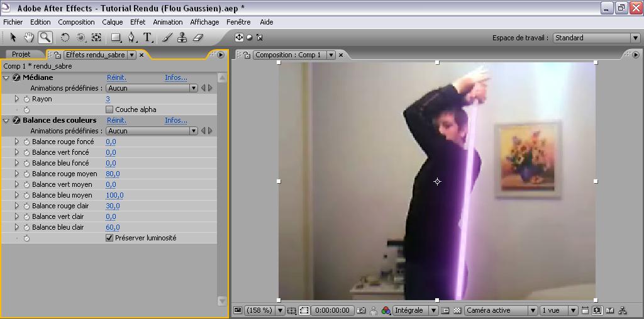This screenshot has width=644, height=319.
Task: Open the RGB channel display icon
Action: [x=386, y=310]
